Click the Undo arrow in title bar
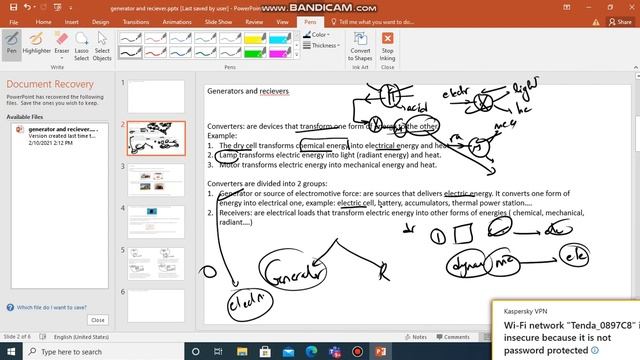The image size is (640, 360). tap(27, 7)
